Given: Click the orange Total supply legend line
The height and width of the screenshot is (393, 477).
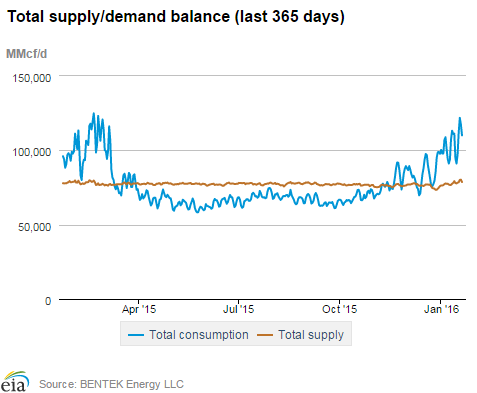Looking at the screenshot, I should 265,335.
